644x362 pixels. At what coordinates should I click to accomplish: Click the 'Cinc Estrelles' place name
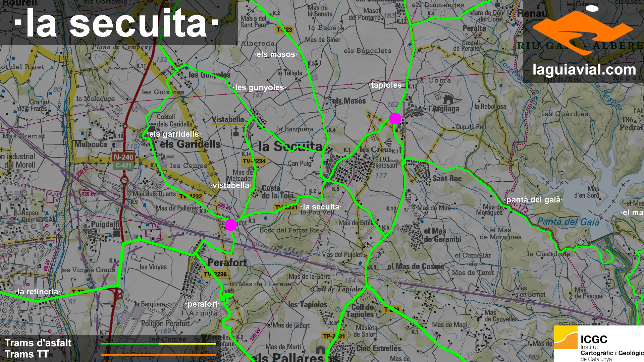378,348
